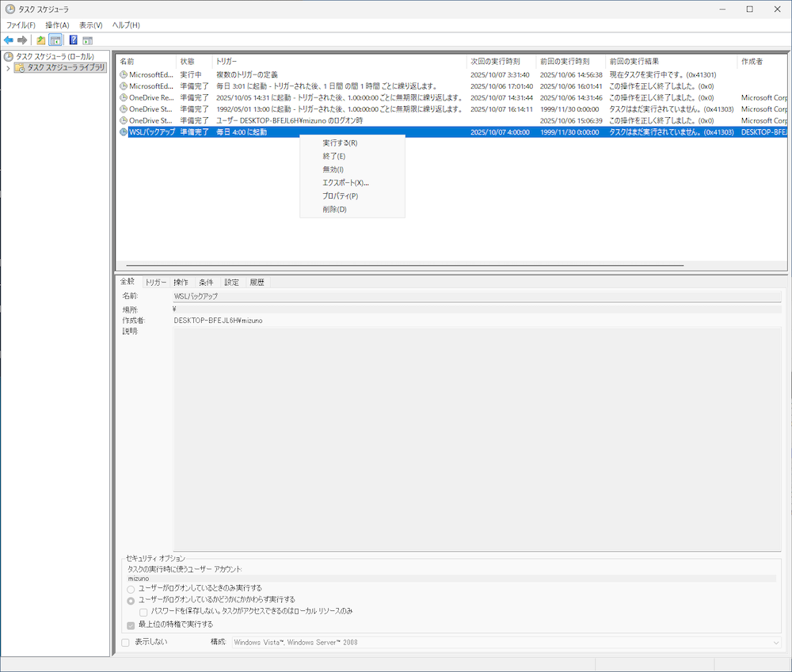Toggle the show/hide action pane icon
The width and height of the screenshot is (792, 672).
point(87,40)
